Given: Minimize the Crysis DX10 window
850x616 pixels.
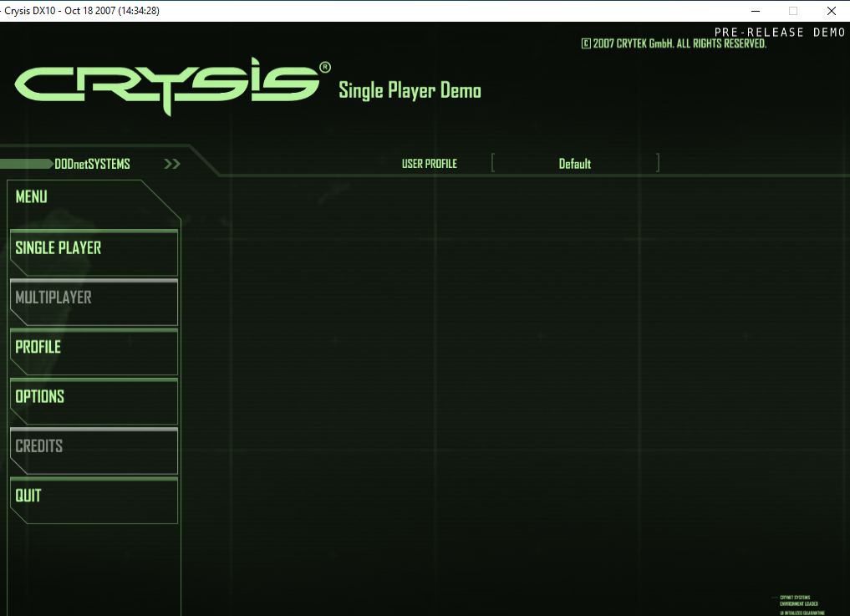Looking at the screenshot, I should (756, 11).
